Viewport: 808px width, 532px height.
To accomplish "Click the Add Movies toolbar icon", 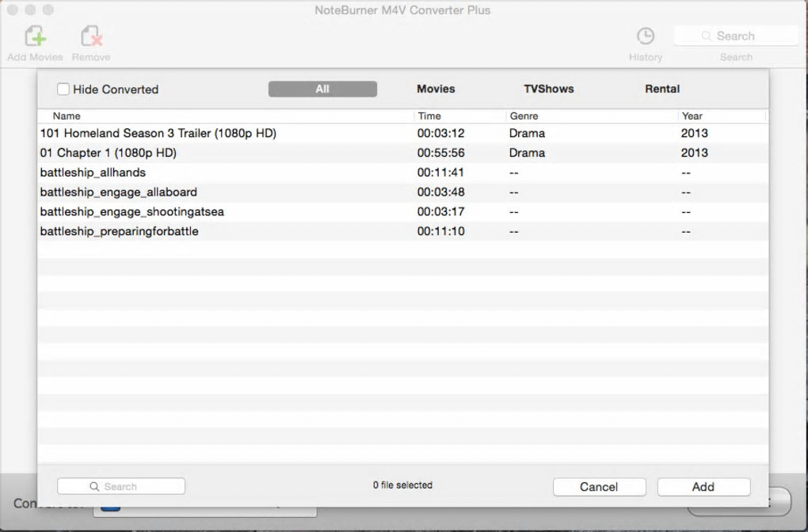I will click(35, 37).
